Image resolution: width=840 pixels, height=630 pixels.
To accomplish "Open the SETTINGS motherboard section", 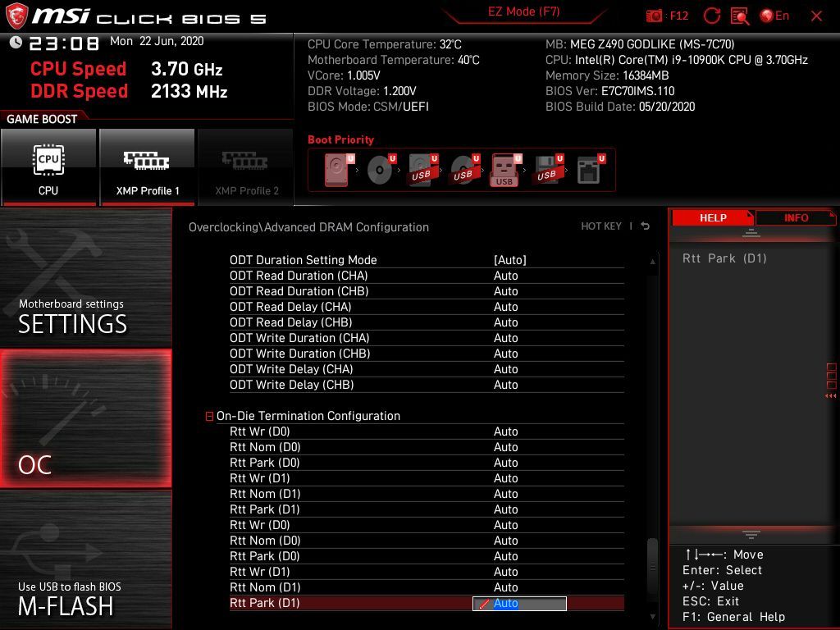I will pos(85,278).
